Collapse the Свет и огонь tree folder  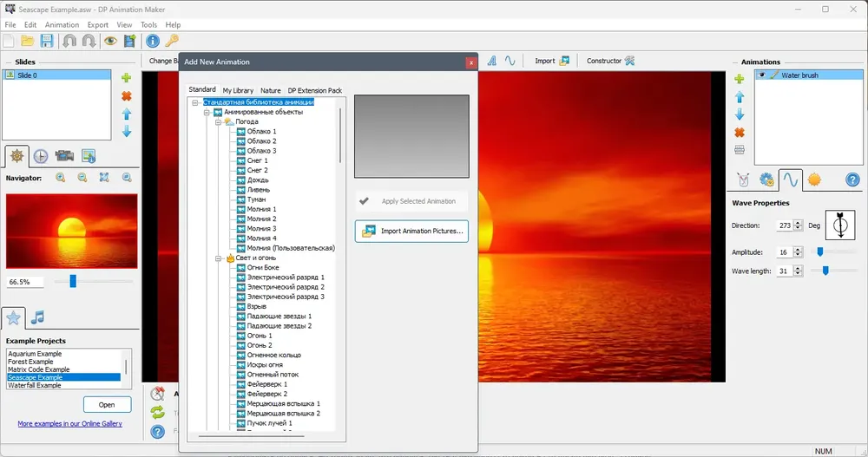(x=218, y=258)
